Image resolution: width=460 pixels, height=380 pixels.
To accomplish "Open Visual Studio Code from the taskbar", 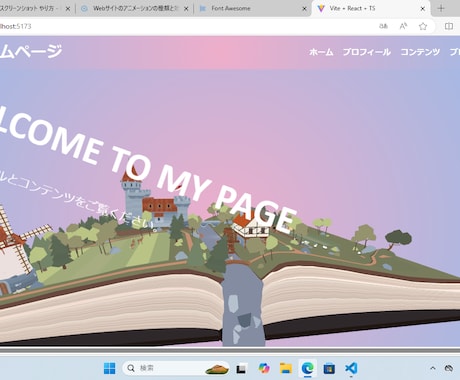I will pyautogui.click(x=351, y=368).
